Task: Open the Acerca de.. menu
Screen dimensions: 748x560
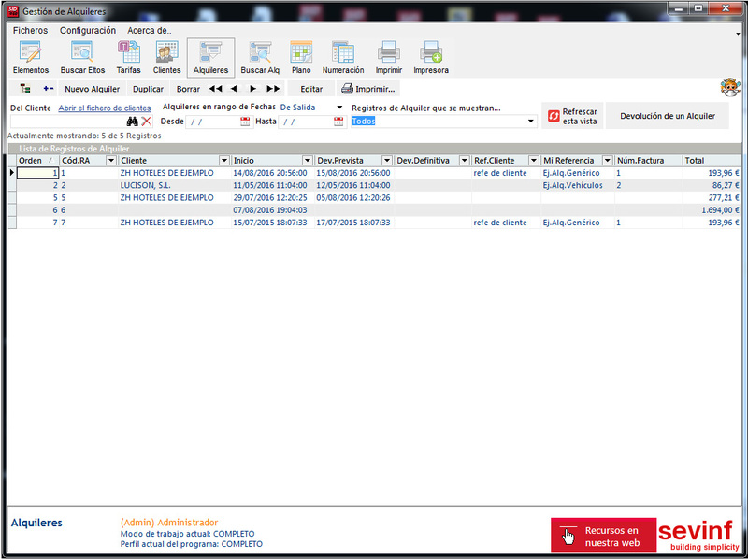Action: [150, 31]
